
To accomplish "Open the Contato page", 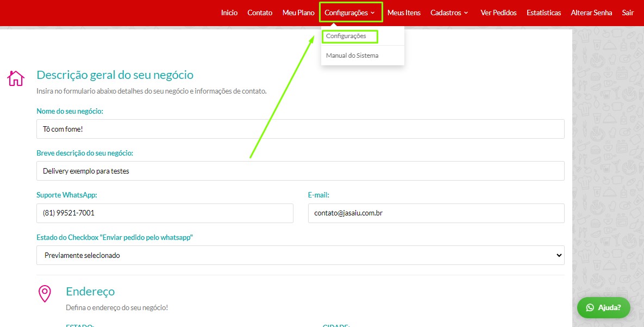I will coord(260,13).
